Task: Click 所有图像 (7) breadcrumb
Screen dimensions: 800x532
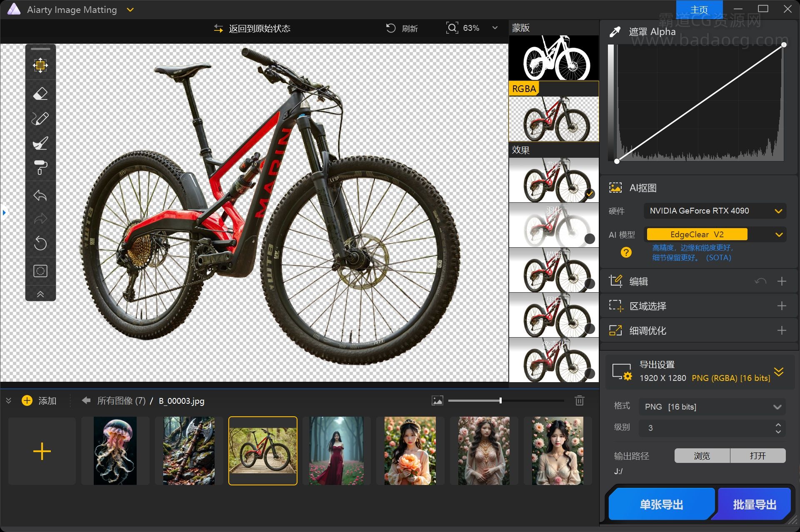Action: (121, 400)
